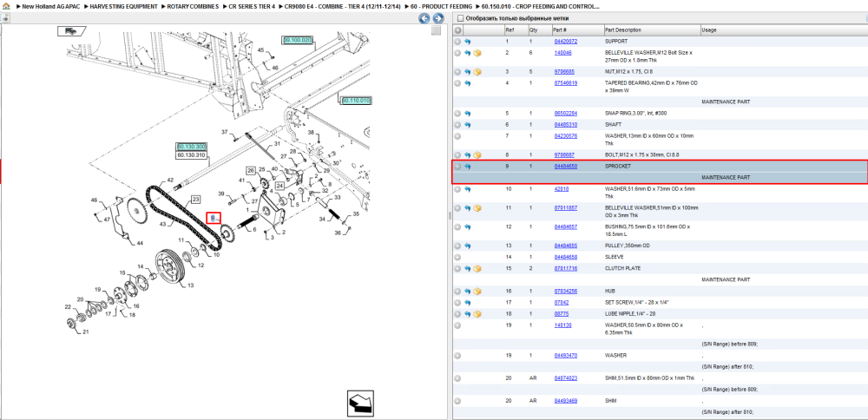868x420 pixels.
Task: Toggle selection circle for SLEEVE row
Action: (457, 258)
